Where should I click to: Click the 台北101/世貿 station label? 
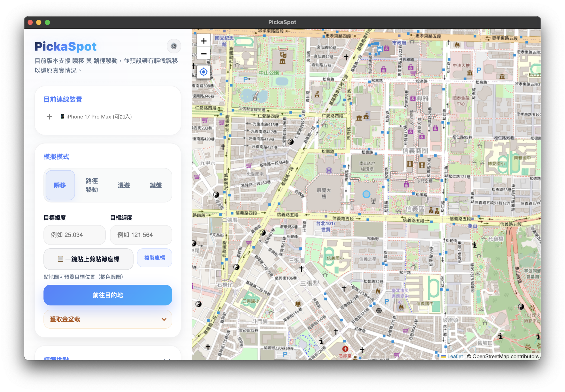(326, 226)
